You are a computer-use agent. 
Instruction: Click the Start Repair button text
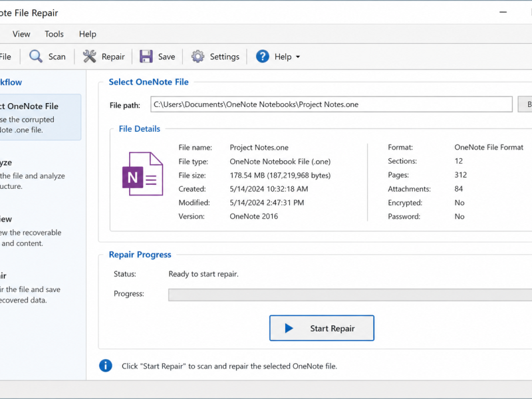(x=332, y=329)
